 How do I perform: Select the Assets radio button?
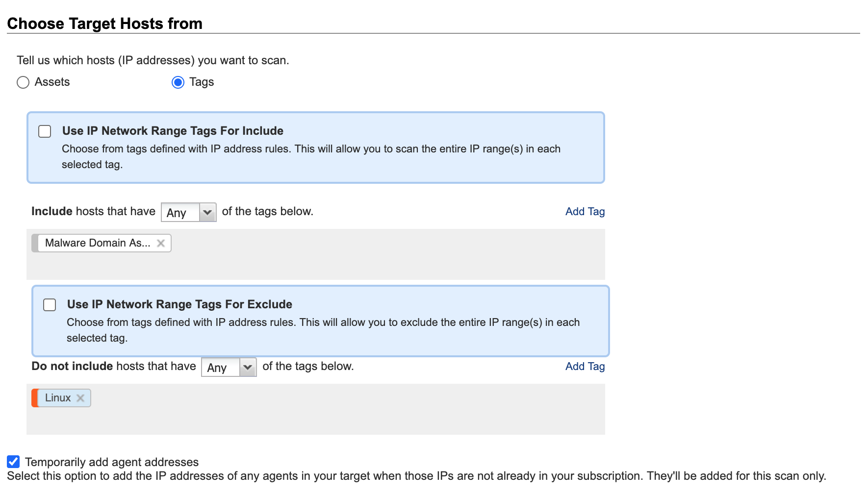click(x=23, y=82)
